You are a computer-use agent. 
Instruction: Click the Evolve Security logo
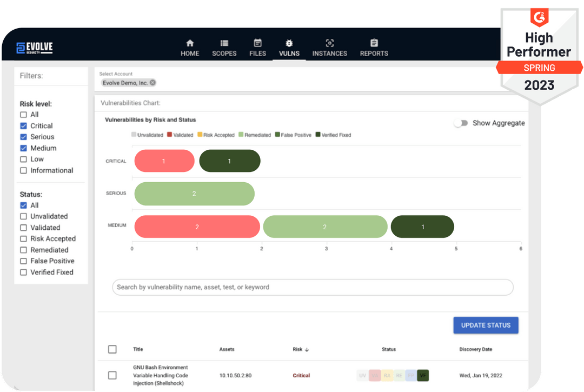click(34, 47)
